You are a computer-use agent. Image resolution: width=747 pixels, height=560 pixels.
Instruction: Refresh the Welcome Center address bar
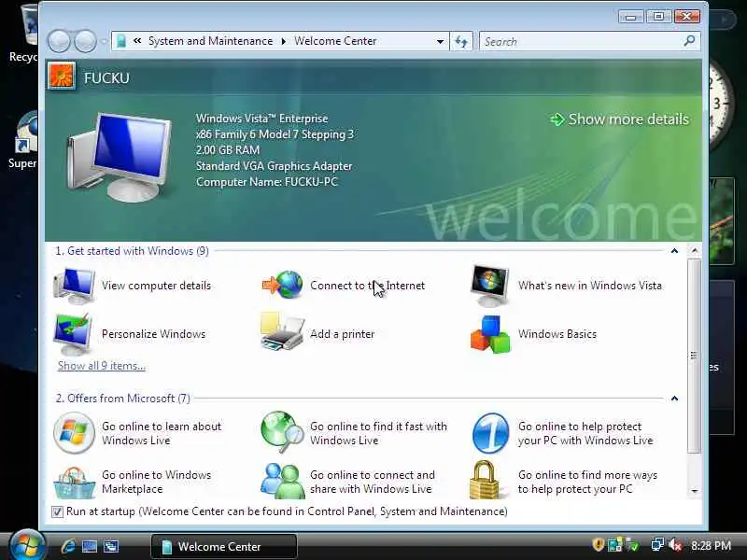click(x=461, y=41)
